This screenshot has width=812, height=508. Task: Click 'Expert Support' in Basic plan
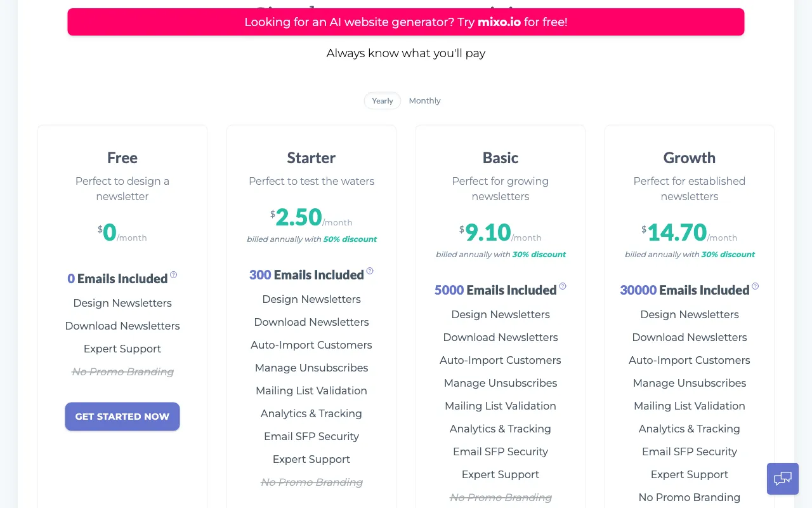(x=501, y=474)
